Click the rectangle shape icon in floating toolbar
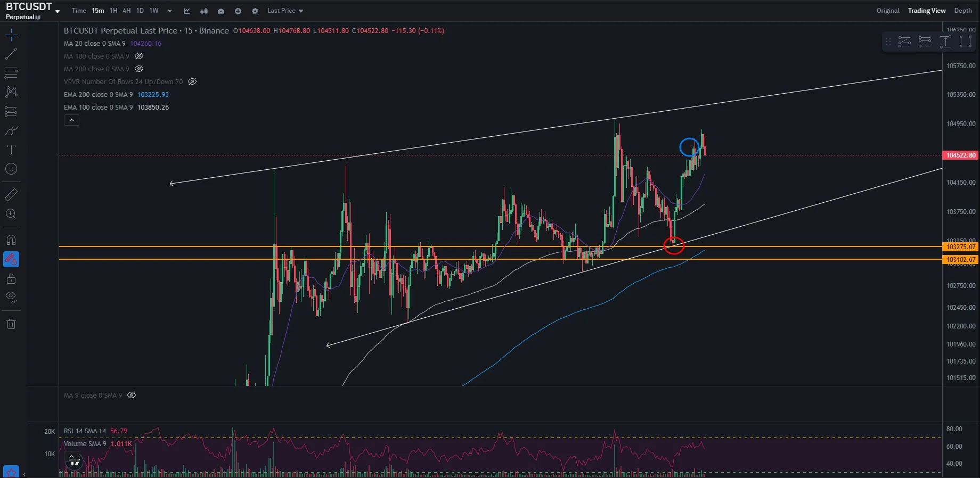 [x=966, y=42]
